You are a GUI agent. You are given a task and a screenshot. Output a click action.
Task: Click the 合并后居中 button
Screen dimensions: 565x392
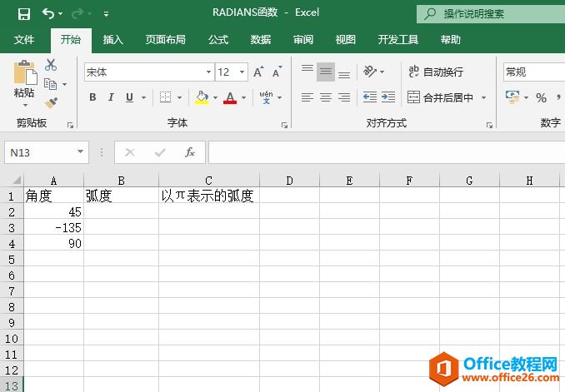click(442, 97)
